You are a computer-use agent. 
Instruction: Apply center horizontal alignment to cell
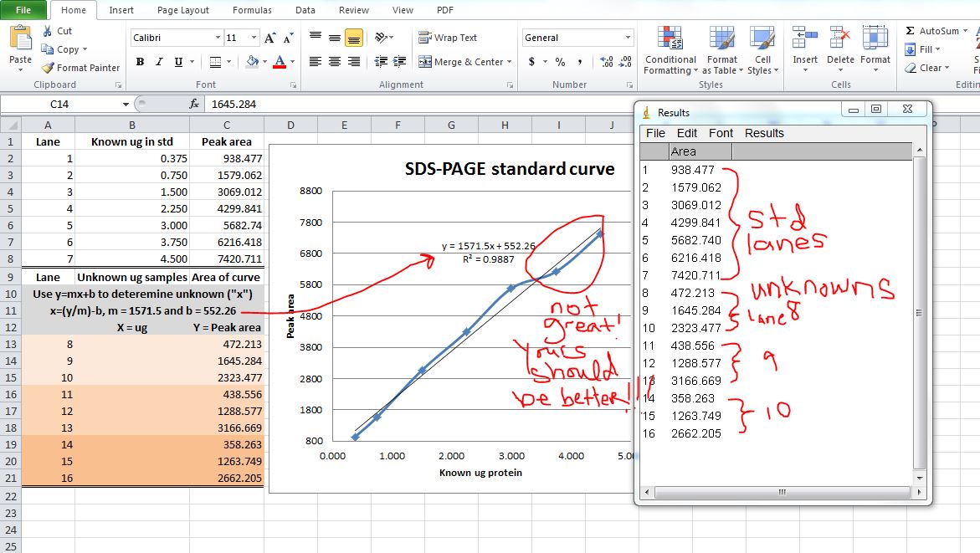[335, 62]
